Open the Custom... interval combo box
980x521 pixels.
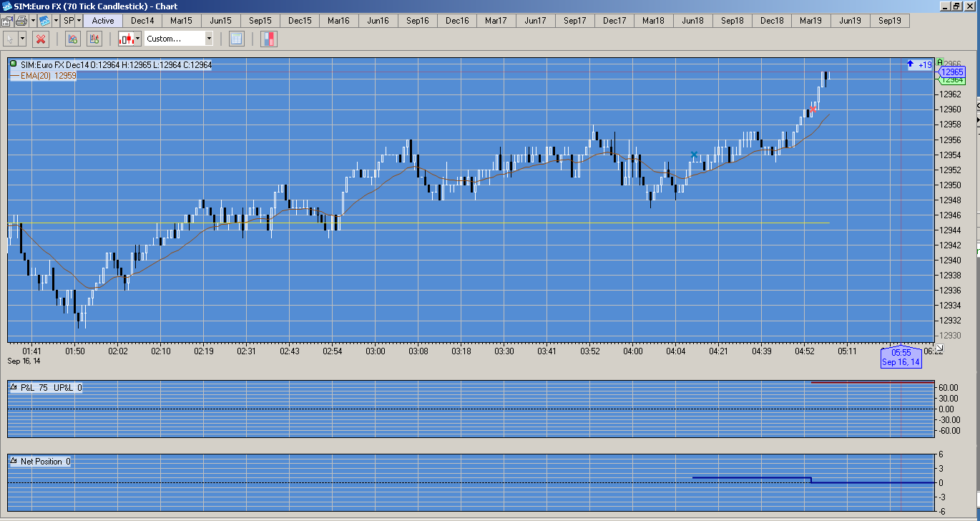click(179, 39)
